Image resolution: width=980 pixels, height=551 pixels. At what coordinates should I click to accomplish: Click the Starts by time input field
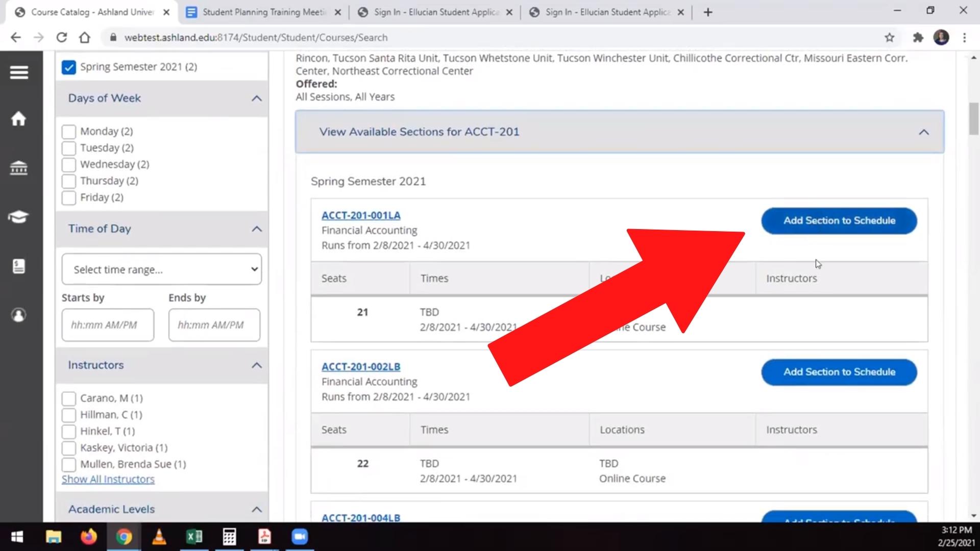click(108, 325)
